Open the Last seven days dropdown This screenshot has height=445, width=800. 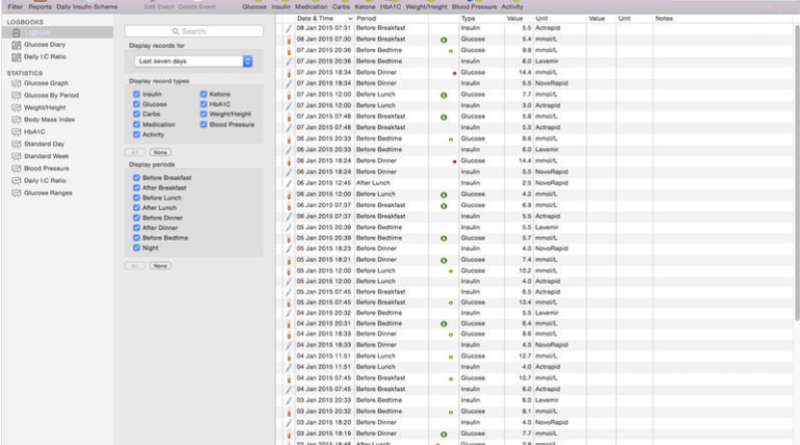click(x=191, y=62)
